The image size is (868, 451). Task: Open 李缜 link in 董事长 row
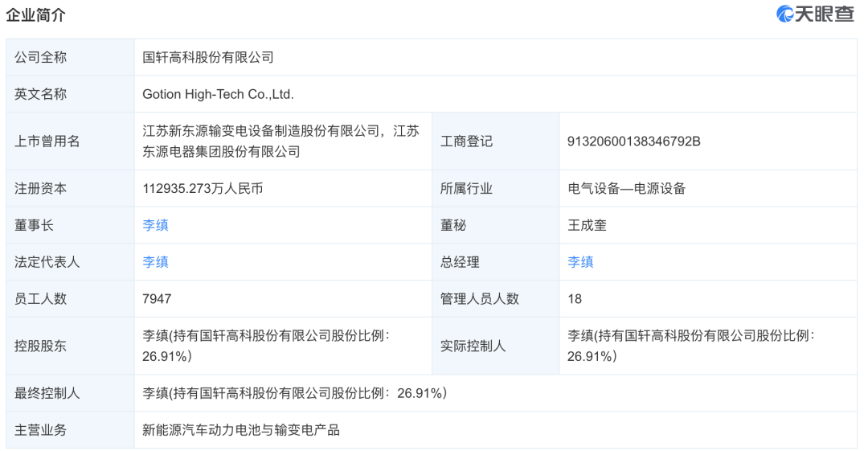tap(156, 225)
